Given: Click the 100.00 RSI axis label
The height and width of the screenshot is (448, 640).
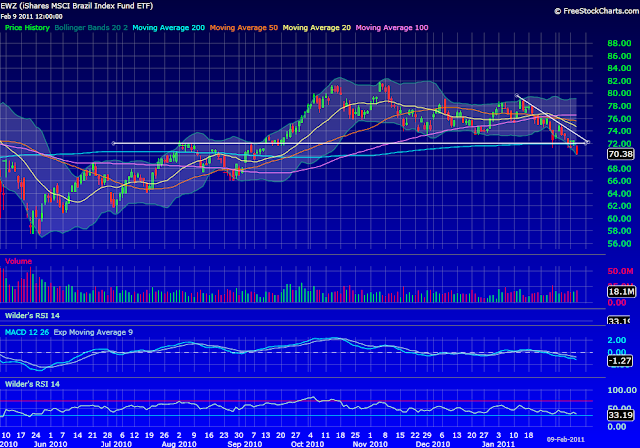Looking at the screenshot, I should point(622,390).
